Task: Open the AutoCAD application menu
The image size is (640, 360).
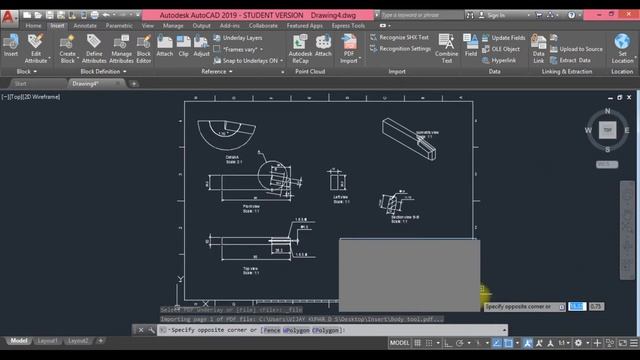Action: tap(8, 18)
